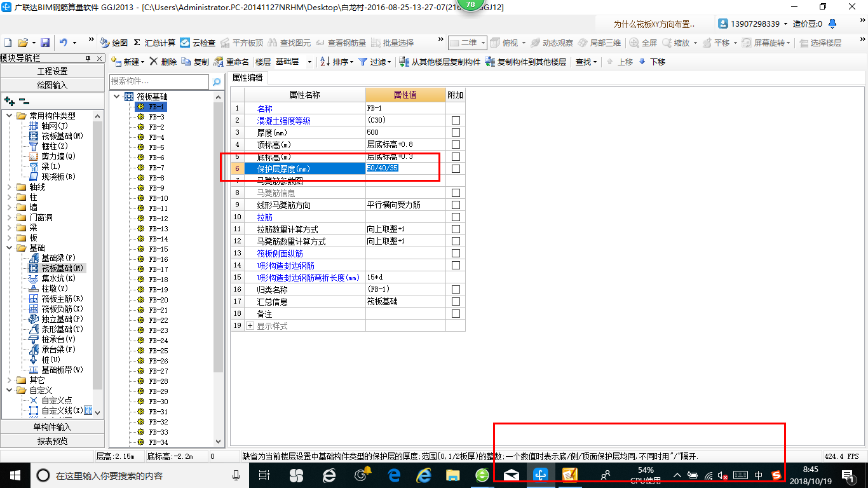Open the 单构件输入 section

[x=52, y=427]
